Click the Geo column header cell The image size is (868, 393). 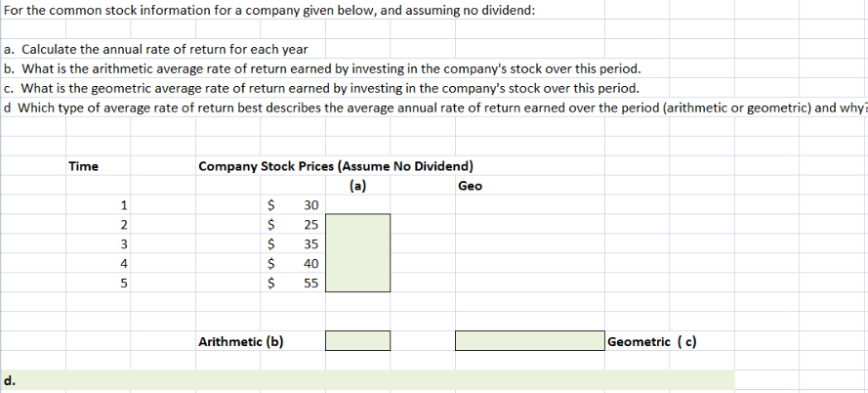(470, 186)
